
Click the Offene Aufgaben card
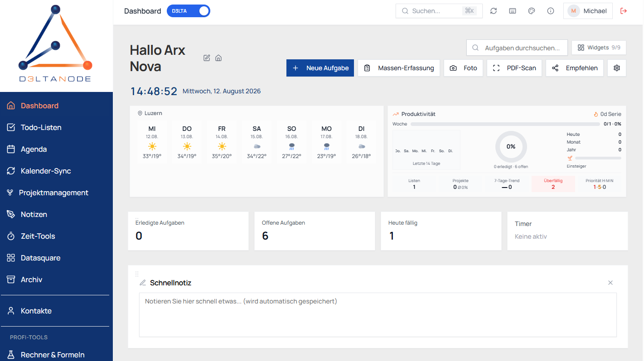315,231
